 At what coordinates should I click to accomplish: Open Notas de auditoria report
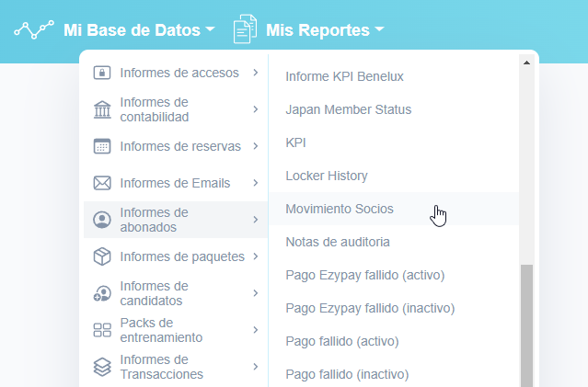pyautogui.click(x=338, y=242)
